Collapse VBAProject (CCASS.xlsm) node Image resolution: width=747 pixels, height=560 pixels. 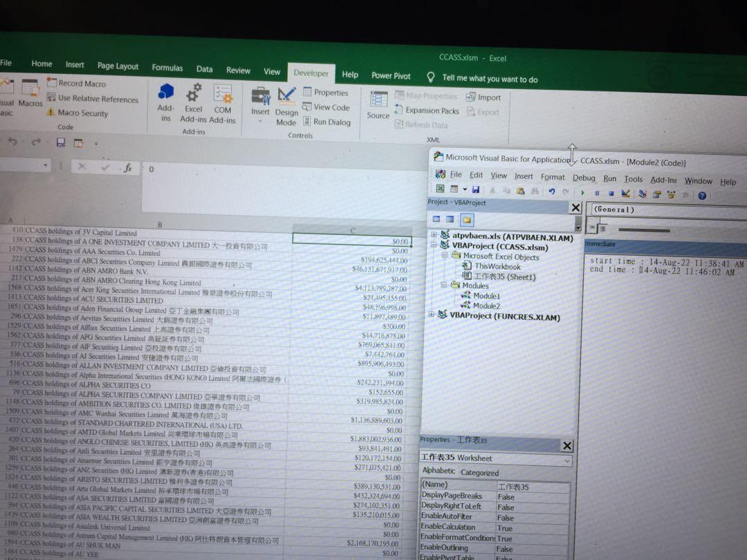[434, 245]
